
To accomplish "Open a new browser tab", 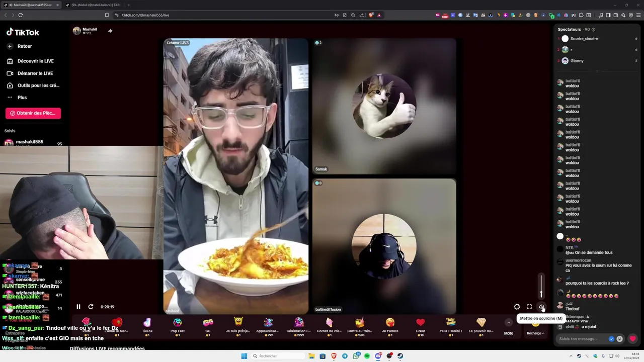I will pyautogui.click(x=128, y=5).
